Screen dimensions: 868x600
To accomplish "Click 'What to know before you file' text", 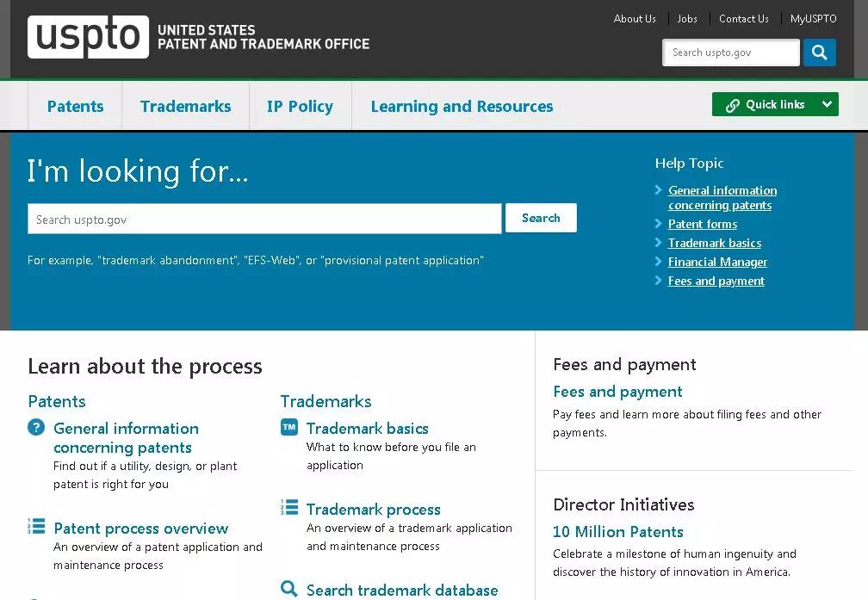I will 391,456.
